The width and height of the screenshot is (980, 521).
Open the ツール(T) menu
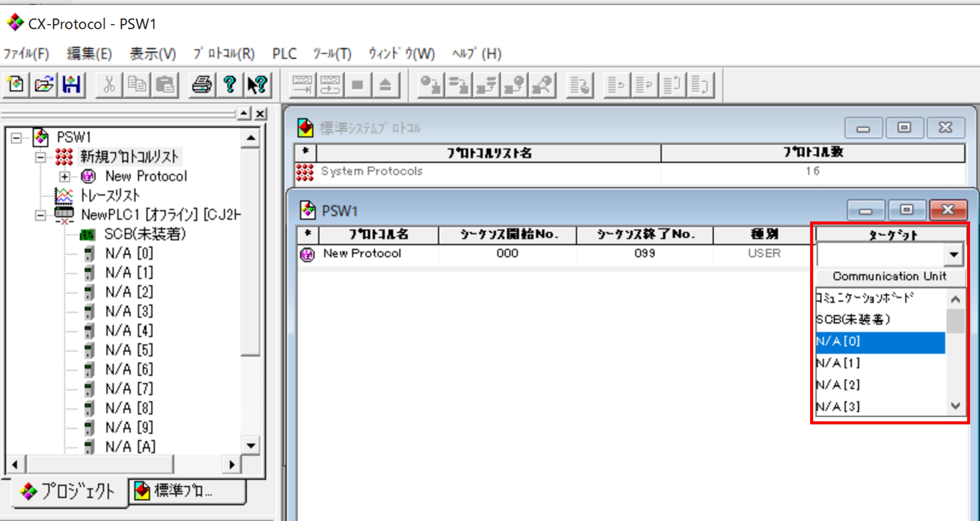tap(332, 54)
